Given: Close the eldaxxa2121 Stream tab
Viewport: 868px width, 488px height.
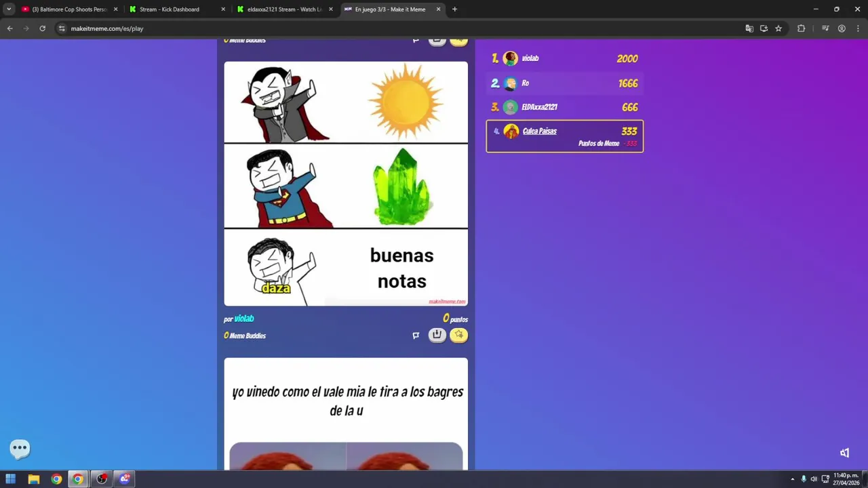Looking at the screenshot, I should click(331, 9).
